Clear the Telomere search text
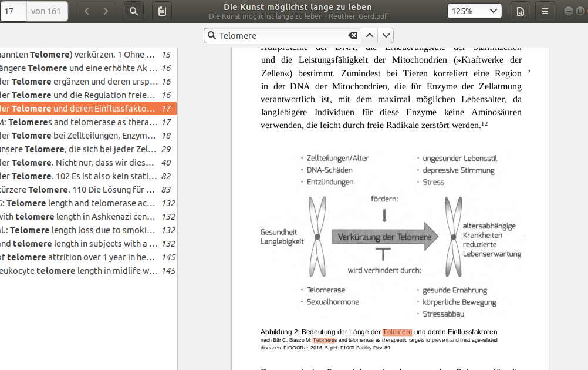The height and width of the screenshot is (370, 588). (353, 36)
